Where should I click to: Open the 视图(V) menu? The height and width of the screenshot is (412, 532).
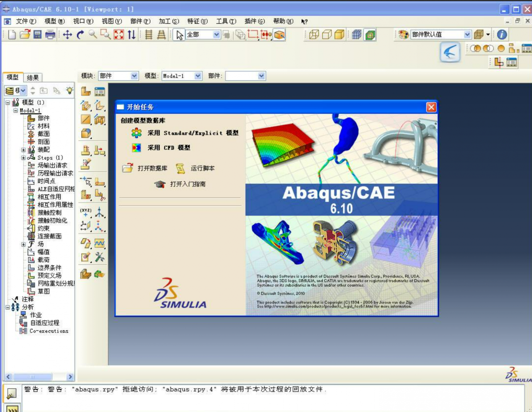[112, 21]
